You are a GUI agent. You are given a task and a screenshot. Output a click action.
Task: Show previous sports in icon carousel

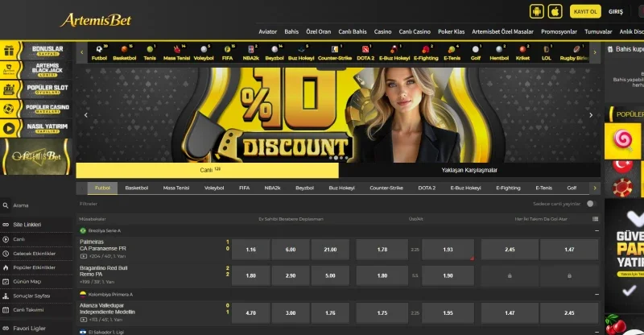coord(82,52)
